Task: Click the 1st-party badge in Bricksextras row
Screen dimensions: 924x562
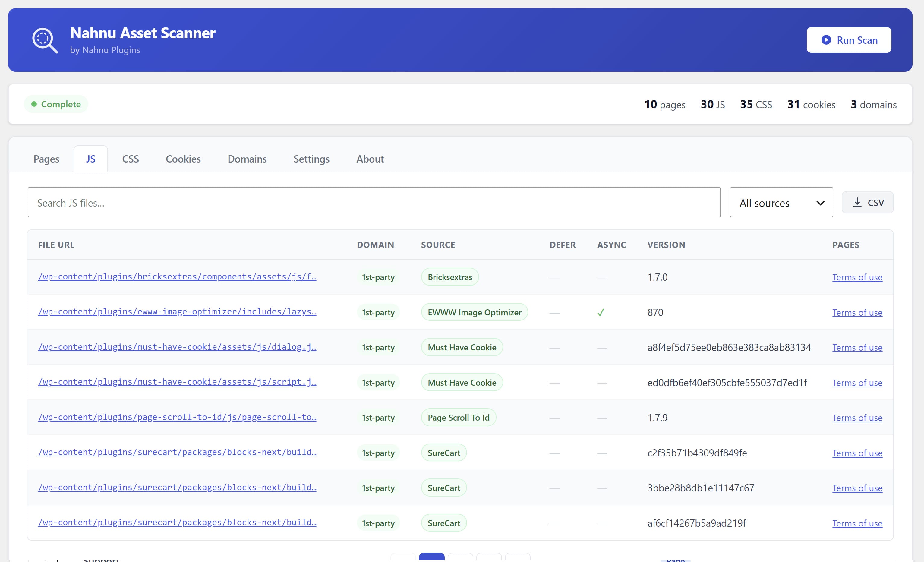Action: pos(378,277)
